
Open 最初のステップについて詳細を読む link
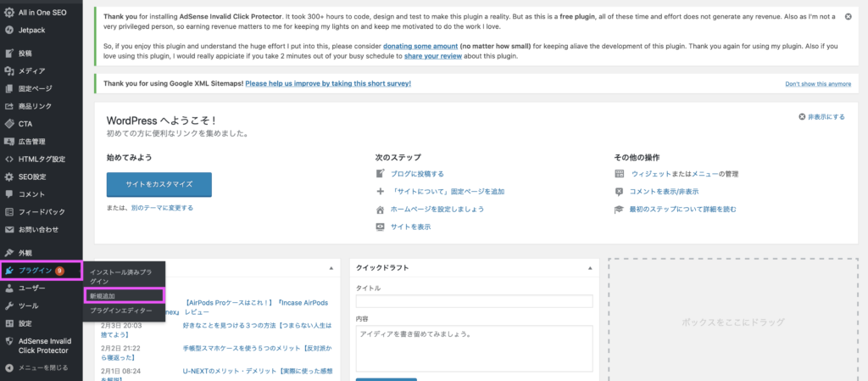[683, 210]
